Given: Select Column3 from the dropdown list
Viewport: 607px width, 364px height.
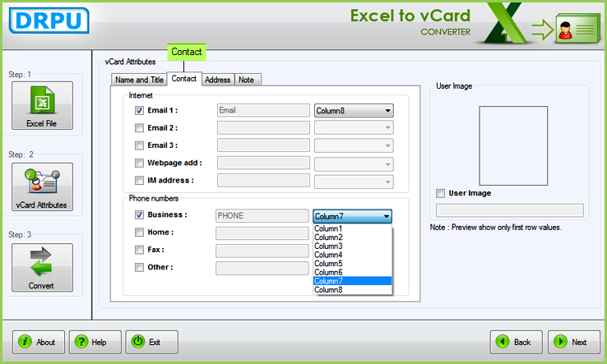Looking at the screenshot, I should click(352, 246).
